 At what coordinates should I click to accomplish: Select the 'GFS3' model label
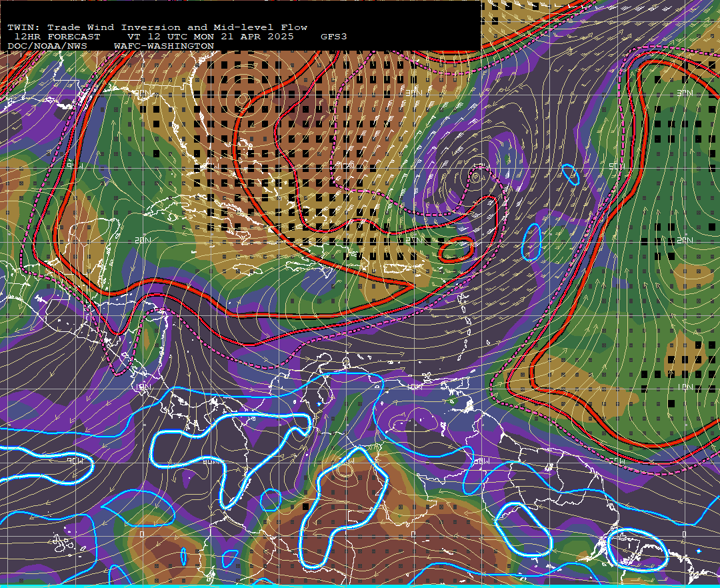click(x=334, y=37)
